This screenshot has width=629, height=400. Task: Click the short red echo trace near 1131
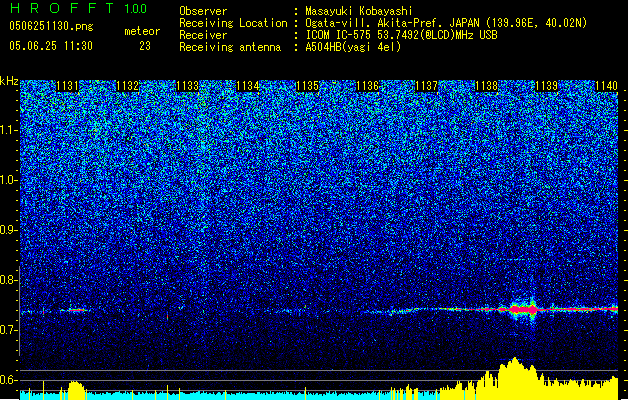(76, 310)
